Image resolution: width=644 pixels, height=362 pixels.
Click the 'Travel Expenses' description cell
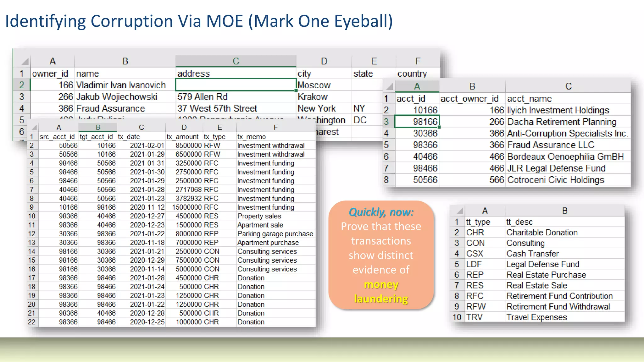[565, 317]
